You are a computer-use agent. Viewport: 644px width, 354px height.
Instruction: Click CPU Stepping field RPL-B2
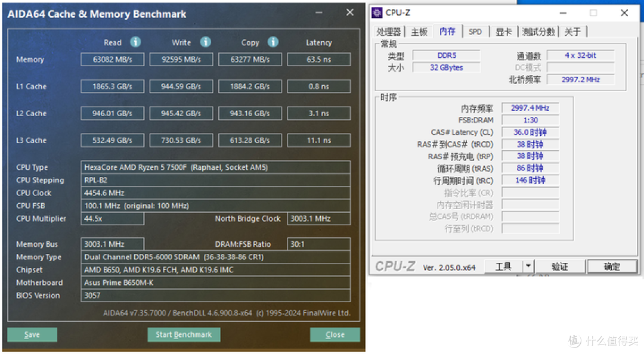pos(216,180)
